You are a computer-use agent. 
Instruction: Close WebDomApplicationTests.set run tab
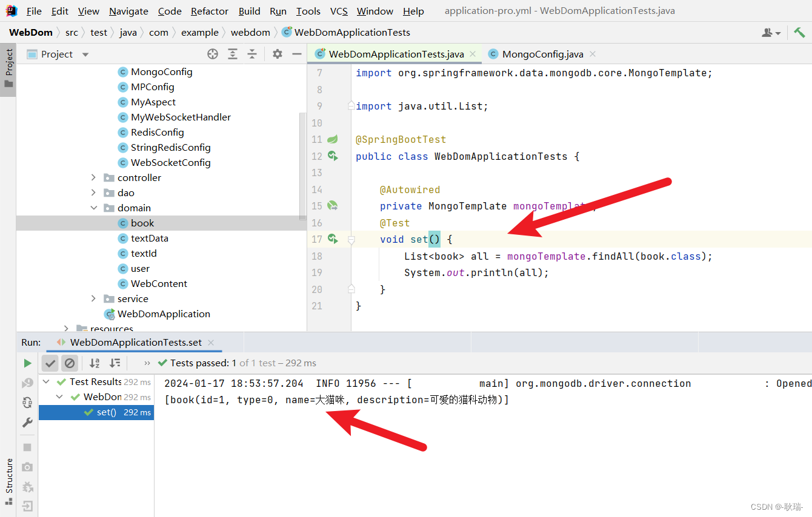click(211, 342)
